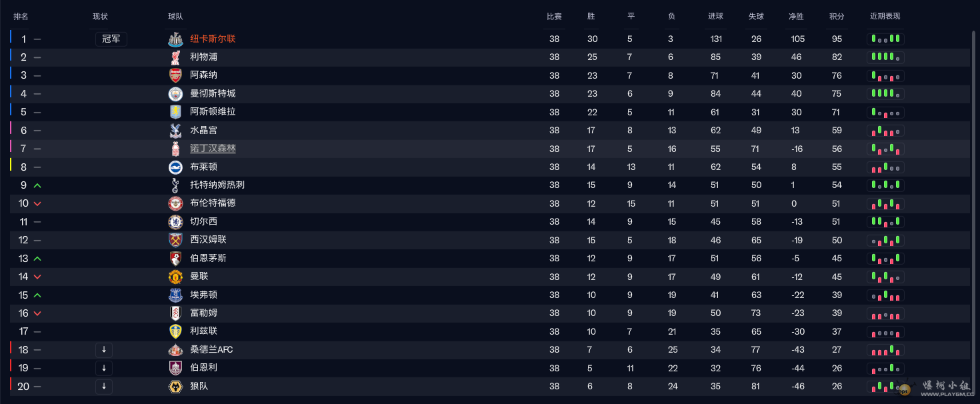Open 诺丁汉森林 team link
This screenshot has height=404, width=980.
tap(213, 148)
